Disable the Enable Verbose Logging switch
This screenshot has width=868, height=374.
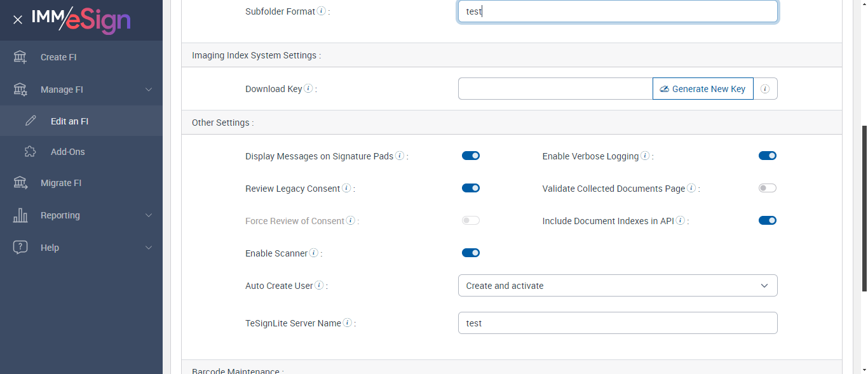click(768, 156)
